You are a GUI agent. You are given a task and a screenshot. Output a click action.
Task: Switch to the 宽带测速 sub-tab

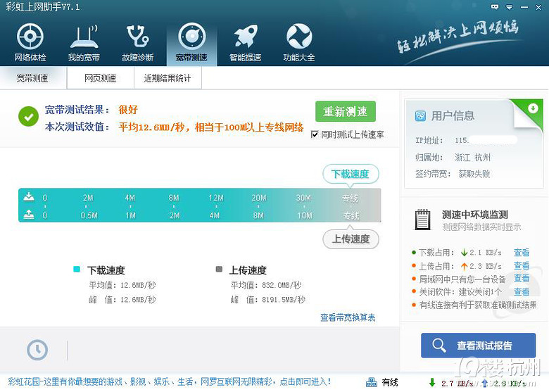pyautogui.click(x=32, y=78)
